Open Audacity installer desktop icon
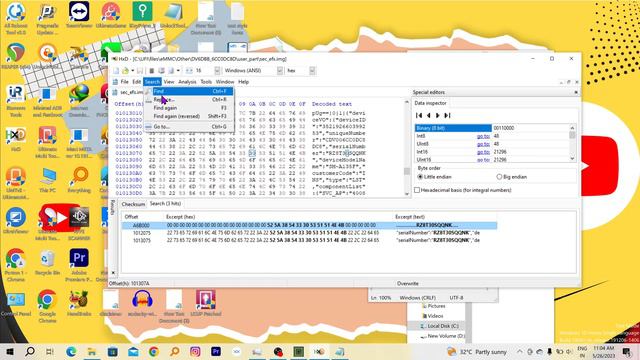Screen dimensions: 640x360 [x=142, y=304]
